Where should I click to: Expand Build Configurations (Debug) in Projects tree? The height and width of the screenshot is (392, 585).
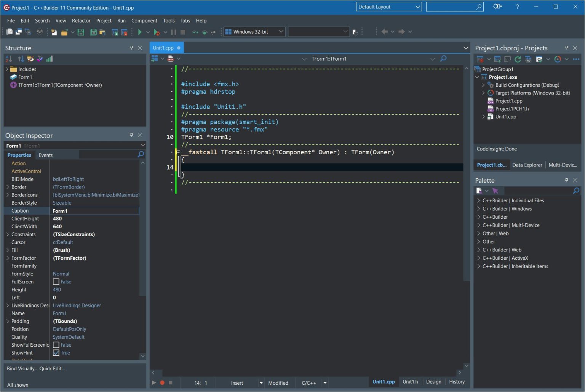click(x=484, y=85)
